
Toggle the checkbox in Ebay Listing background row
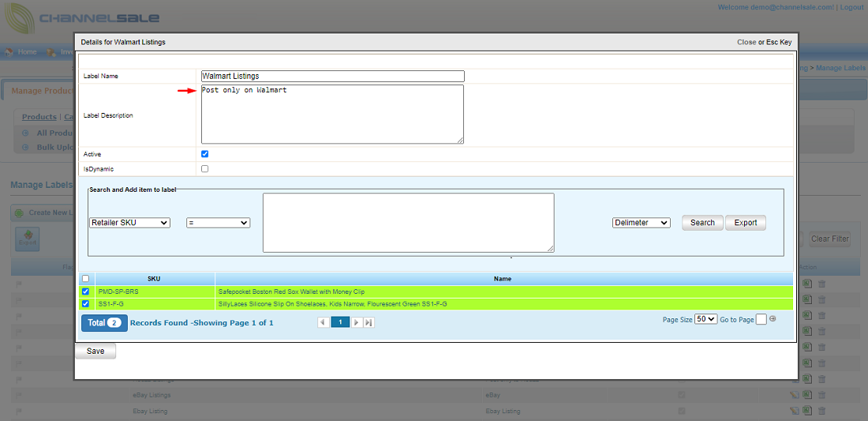(x=682, y=411)
